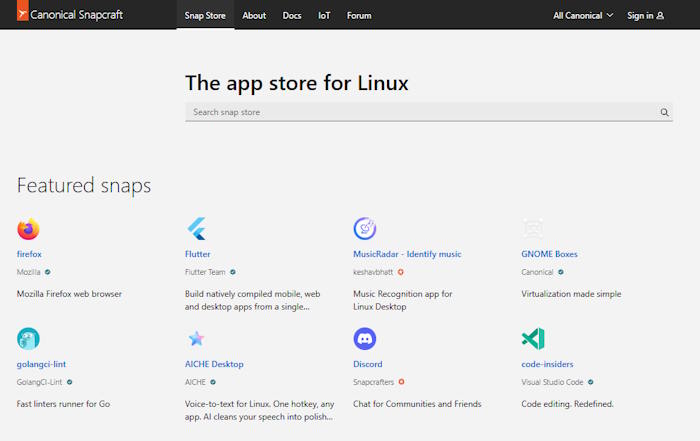Click the verified badge next to AICHE
The width and height of the screenshot is (700, 441).
213,382
